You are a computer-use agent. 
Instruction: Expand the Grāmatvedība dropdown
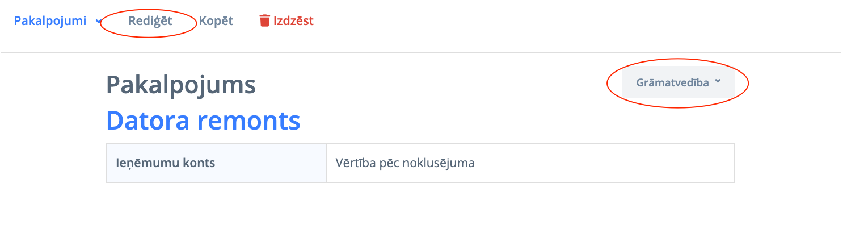[x=678, y=82]
